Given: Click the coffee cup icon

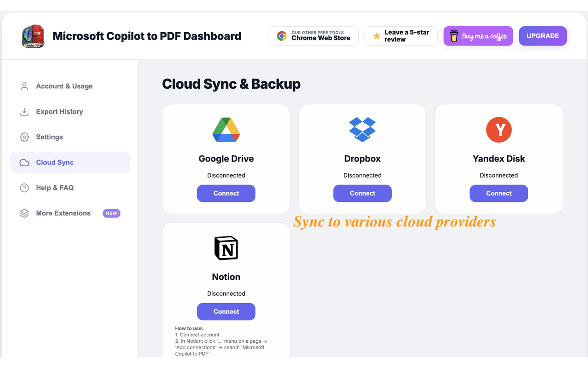Looking at the screenshot, I should tap(454, 36).
